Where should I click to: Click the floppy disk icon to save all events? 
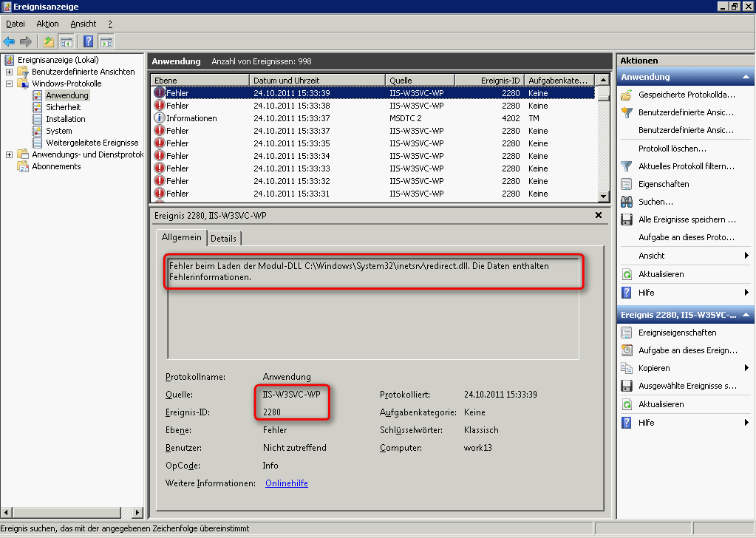coord(627,219)
